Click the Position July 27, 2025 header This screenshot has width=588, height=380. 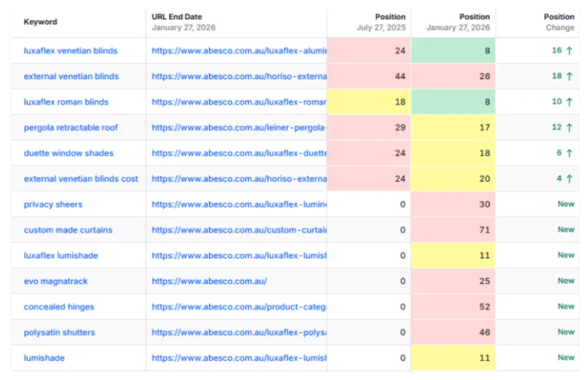point(381,22)
